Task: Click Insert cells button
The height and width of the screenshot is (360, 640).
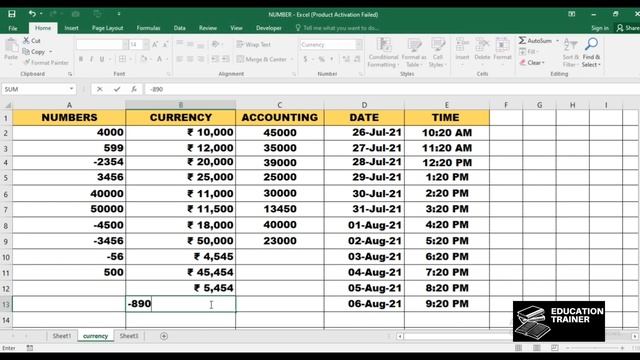Action: click(462, 51)
